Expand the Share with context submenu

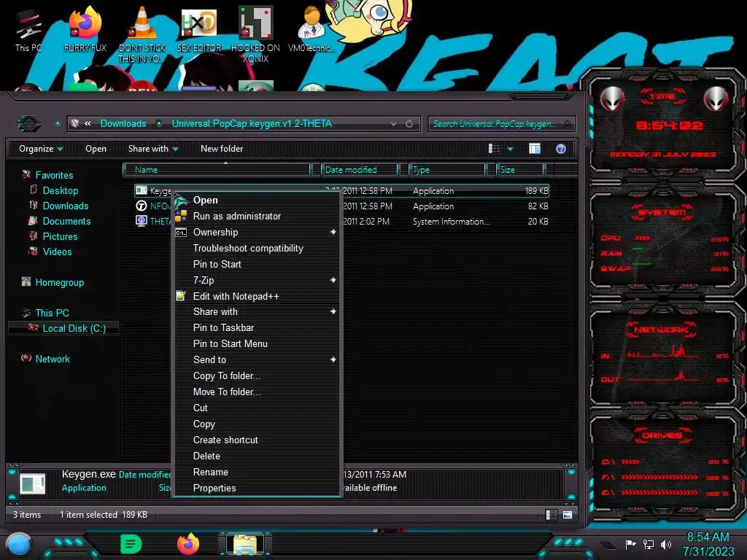click(257, 311)
